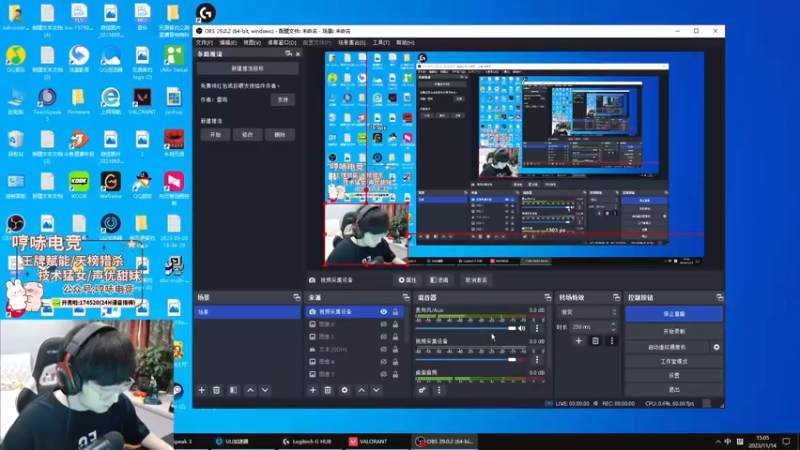The image size is (800, 450).
Task: Open the File menu
Action: click(x=204, y=43)
